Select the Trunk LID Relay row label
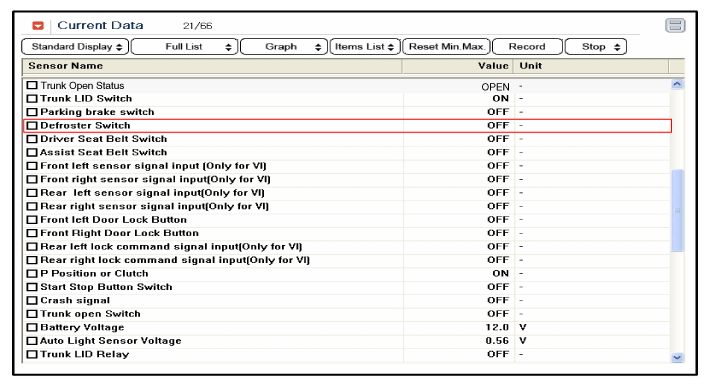The height and width of the screenshot is (387, 711). (x=84, y=354)
